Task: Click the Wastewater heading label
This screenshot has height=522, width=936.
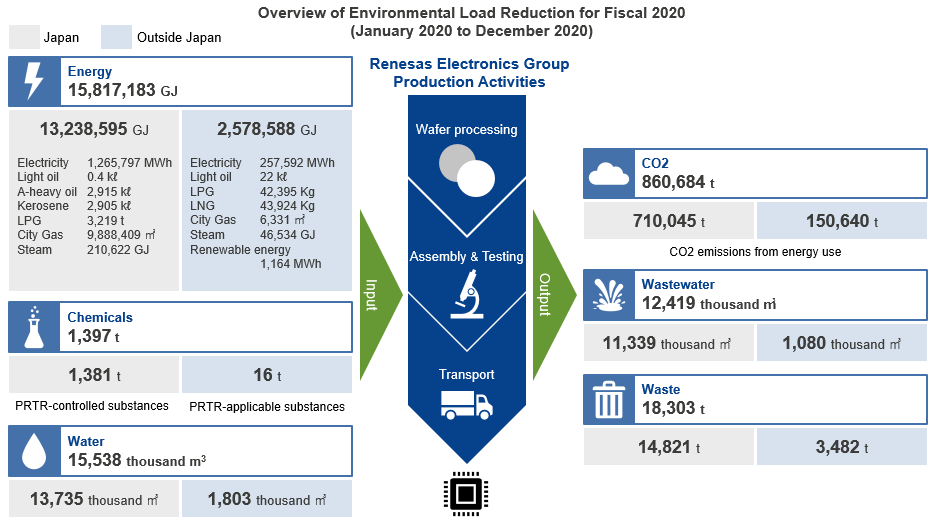Action: click(678, 285)
